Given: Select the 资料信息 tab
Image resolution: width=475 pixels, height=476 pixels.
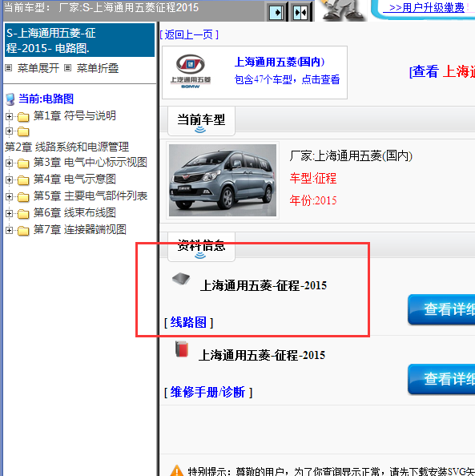Looking at the screenshot, I should 201,247.
